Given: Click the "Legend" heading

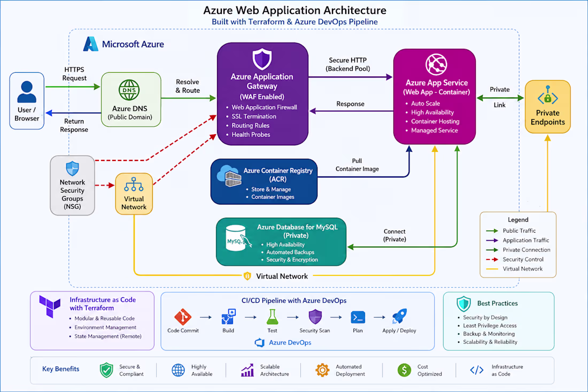Looking at the screenshot, I should click(x=518, y=220).
